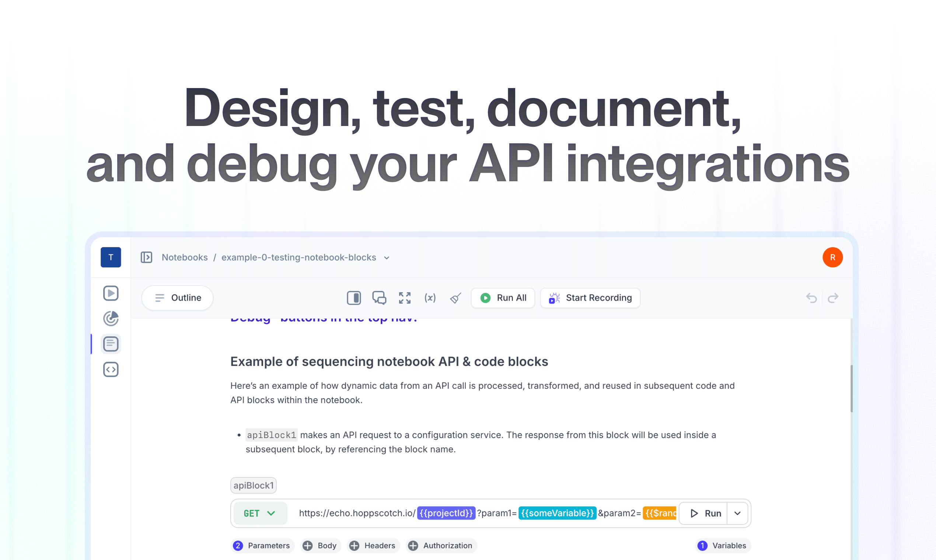The width and height of the screenshot is (936, 560).
Task: Expand the Run options chevron
Action: point(737,513)
